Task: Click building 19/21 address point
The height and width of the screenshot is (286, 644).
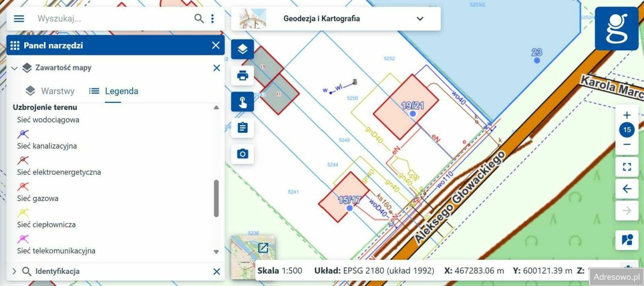Action: (x=413, y=114)
